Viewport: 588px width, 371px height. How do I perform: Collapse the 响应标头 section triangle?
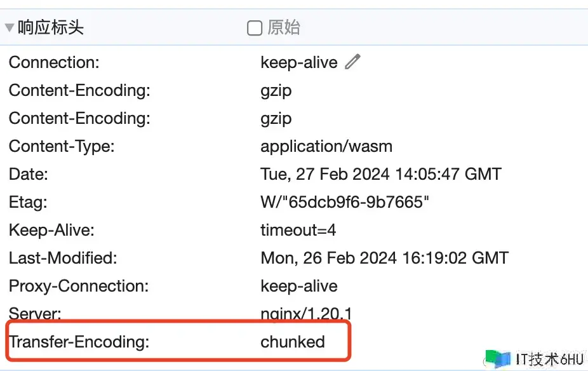(x=10, y=28)
